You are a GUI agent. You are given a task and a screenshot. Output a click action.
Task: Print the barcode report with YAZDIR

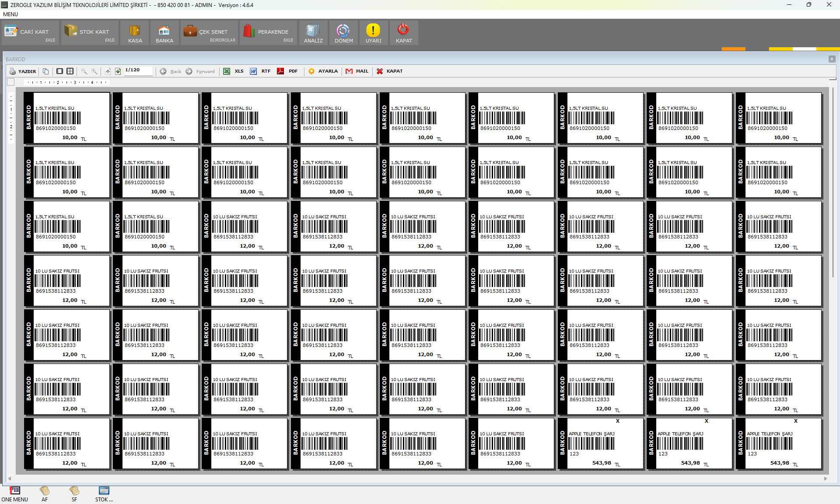(x=23, y=71)
